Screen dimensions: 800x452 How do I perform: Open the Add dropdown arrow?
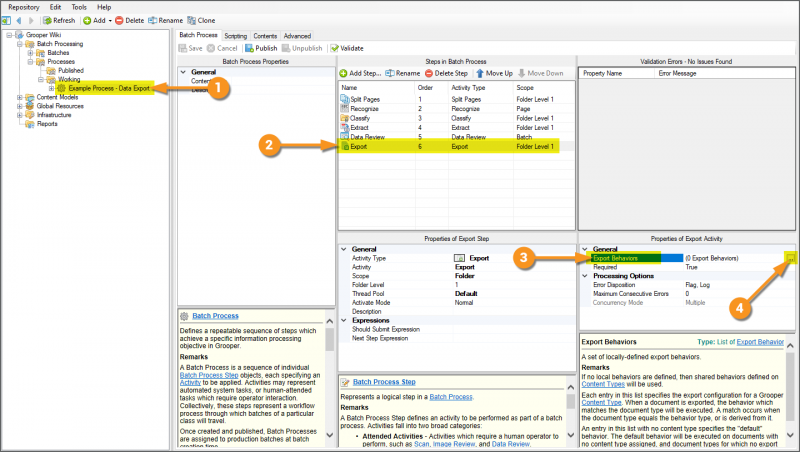click(110, 21)
